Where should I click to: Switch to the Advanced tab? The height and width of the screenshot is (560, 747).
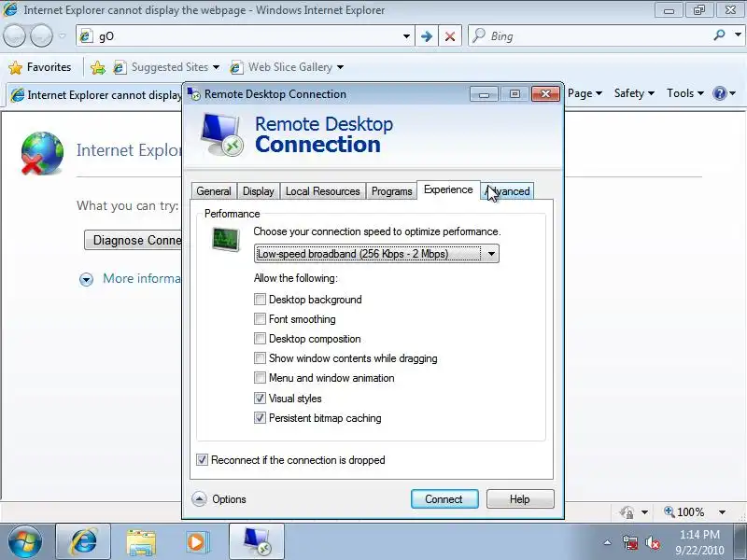507,191
